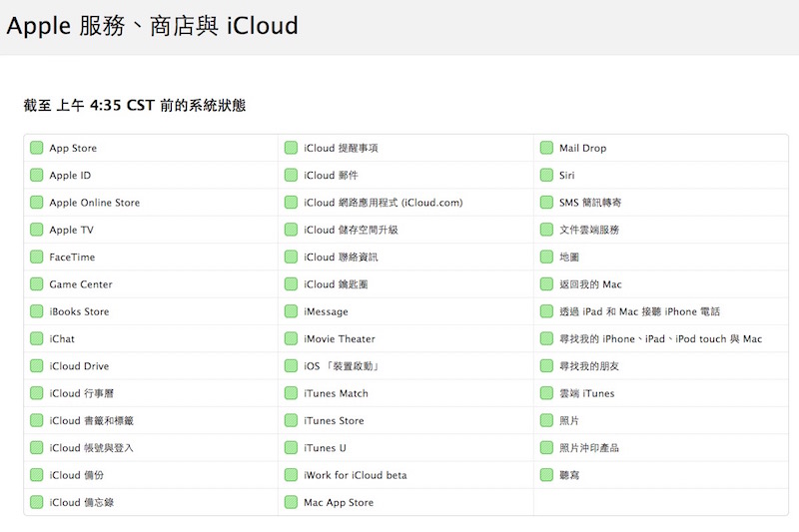Select the status icon beside 聽寫
Image resolution: width=799 pixels, height=532 pixels.
click(x=546, y=475)
